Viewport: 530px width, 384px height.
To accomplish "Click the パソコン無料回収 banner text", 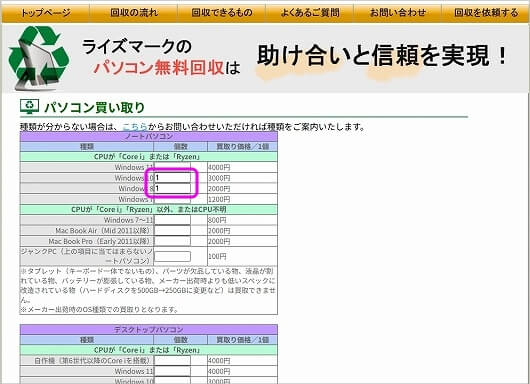I will coord(159,68).
